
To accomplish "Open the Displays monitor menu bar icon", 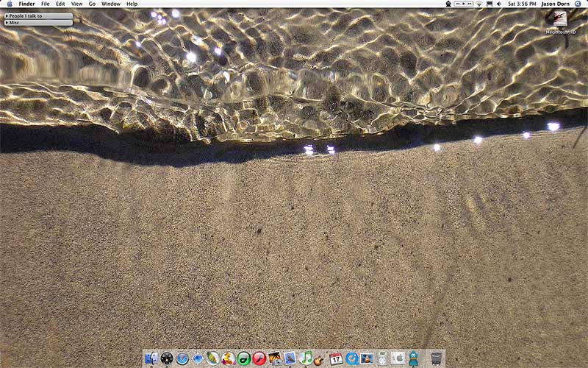I will [x=490, y=4].
